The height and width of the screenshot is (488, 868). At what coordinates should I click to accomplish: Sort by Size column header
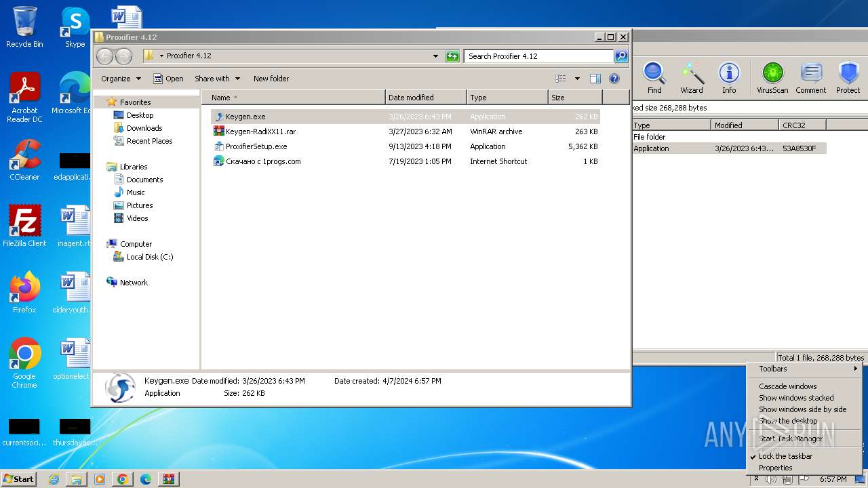pos(575,98)
